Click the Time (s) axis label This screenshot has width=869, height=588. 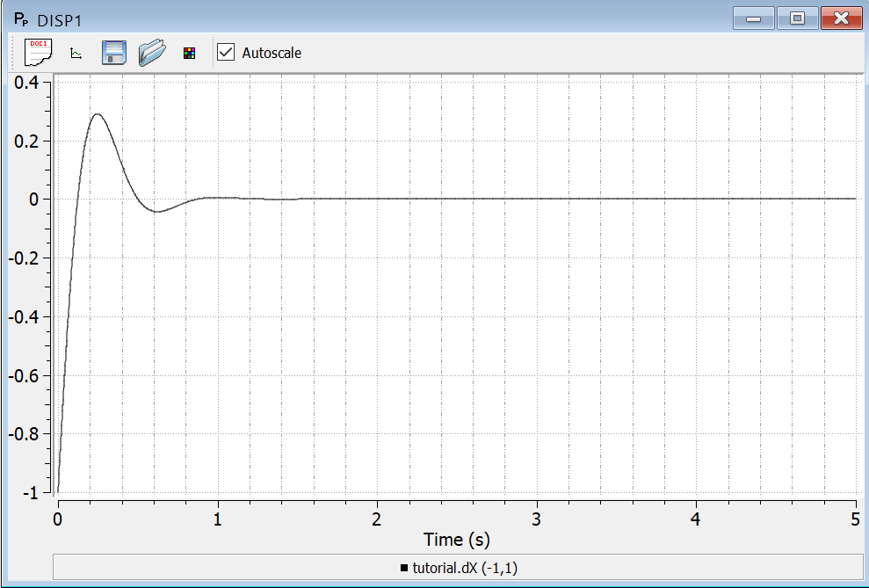[457, 540]
